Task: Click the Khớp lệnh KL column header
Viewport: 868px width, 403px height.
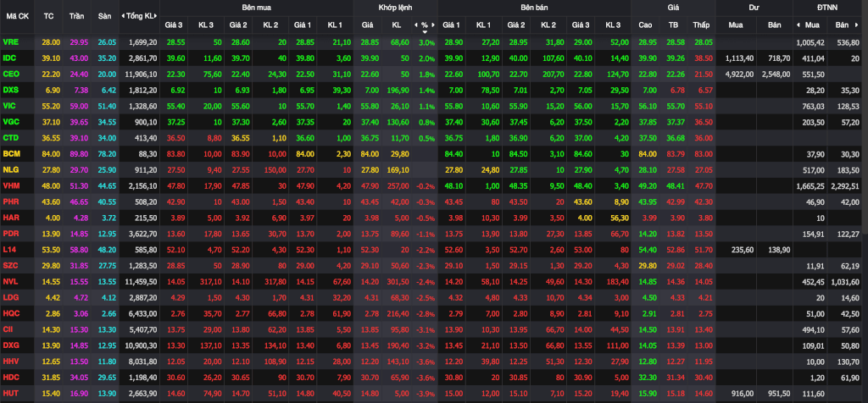Action: click(x=397, y=25)
